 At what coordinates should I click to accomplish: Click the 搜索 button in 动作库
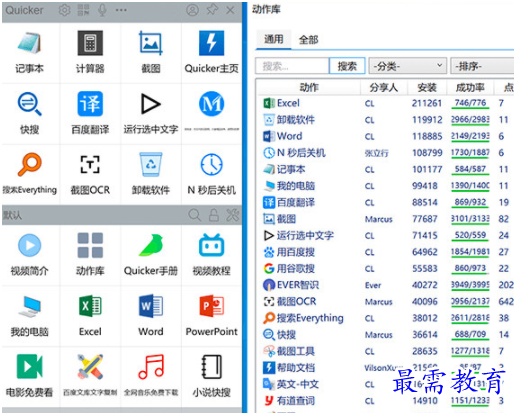pyautogui.click(x=347, y=66)
